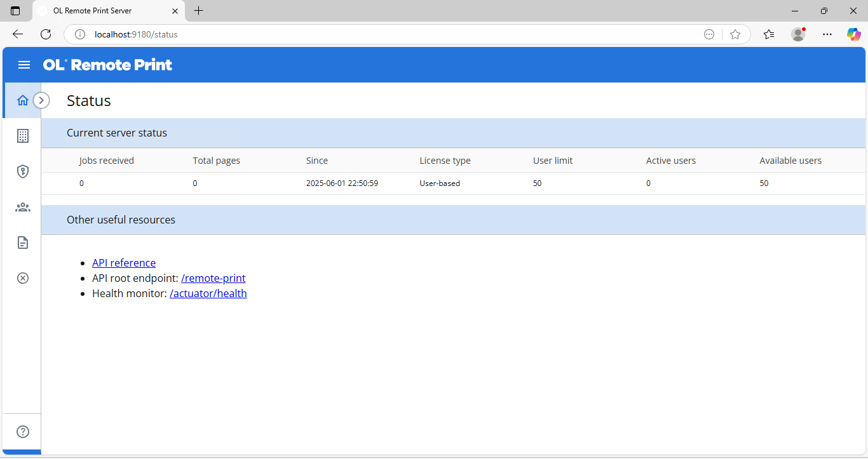Open the hamburger menu in header
The width and height of the screenshot is (868, 459).
pos(24,65)
